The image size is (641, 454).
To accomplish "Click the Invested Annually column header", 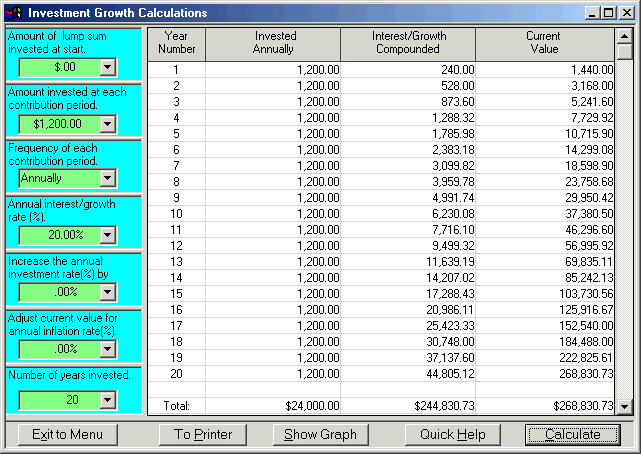I will pyautogui.click(x=273, y=44).
